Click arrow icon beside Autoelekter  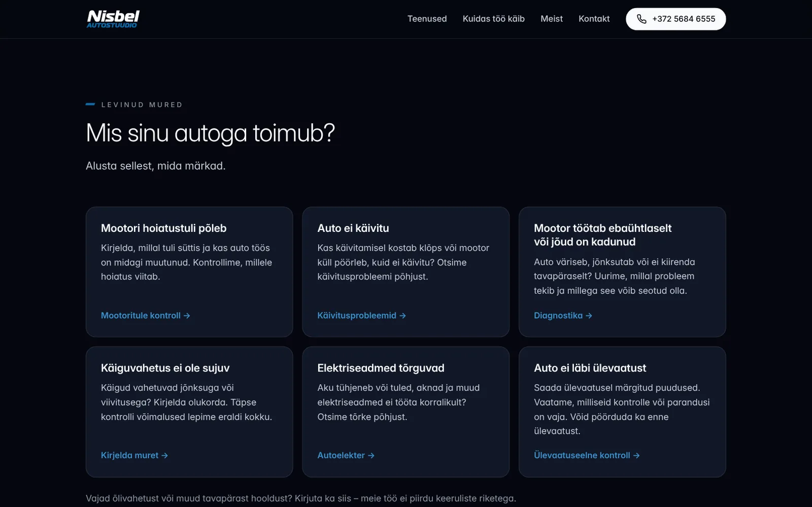tap(371, 456)
